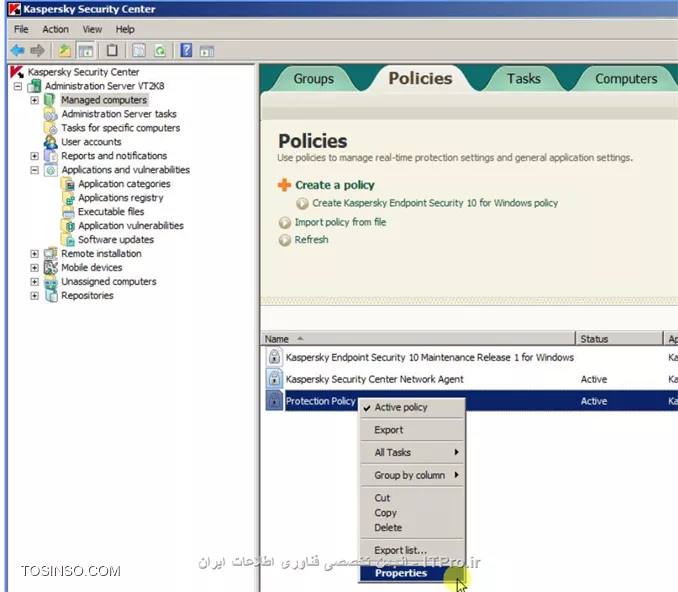Click the Back arrow toolbar icon
Viewport: 678px width, 592px height.
pyautogui.click(x=17, y=51)
